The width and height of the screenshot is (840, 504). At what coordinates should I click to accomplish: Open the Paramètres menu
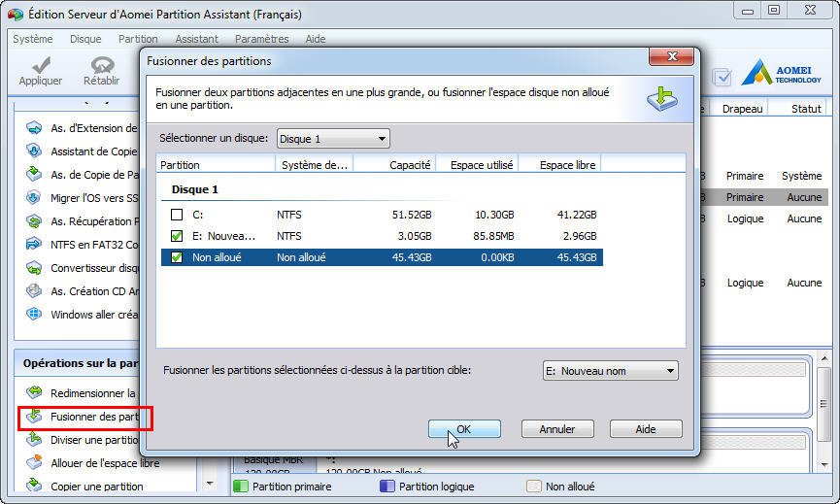(262, 39)
